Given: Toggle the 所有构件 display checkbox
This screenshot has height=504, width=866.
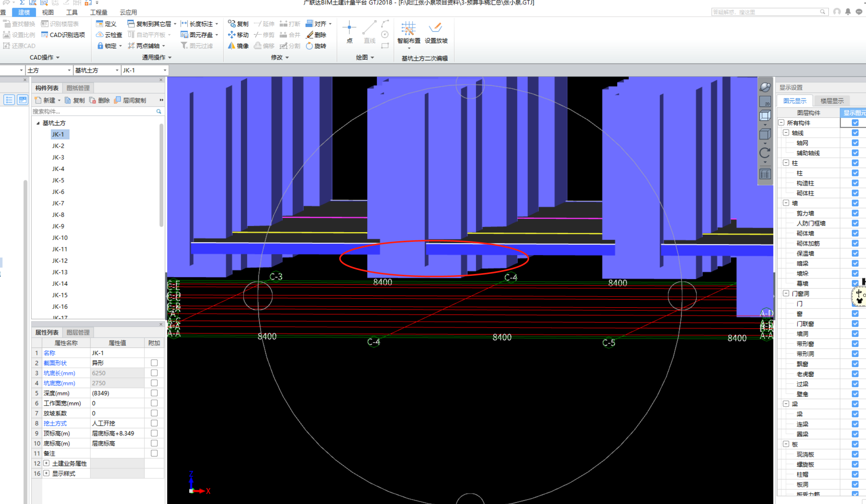Looking at the screenshot, I should tap(855, 123).
